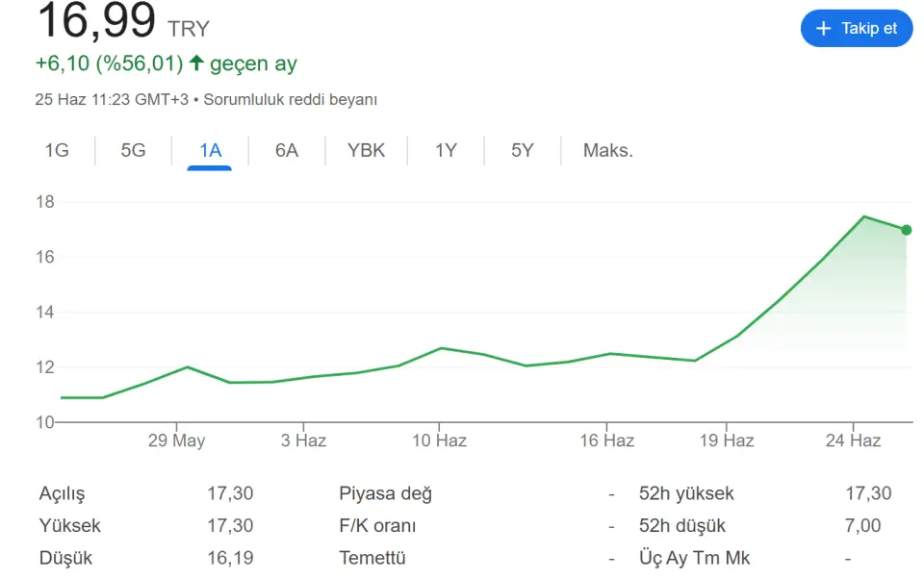Switch to the 1G range tab

point(57,150)
